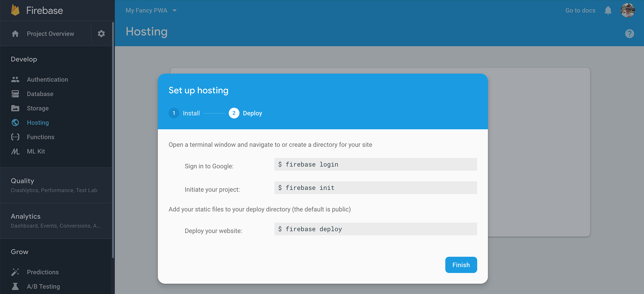Screen dimensions: 644x294
Task: Click the notifications bell
Action: [609, 10]
